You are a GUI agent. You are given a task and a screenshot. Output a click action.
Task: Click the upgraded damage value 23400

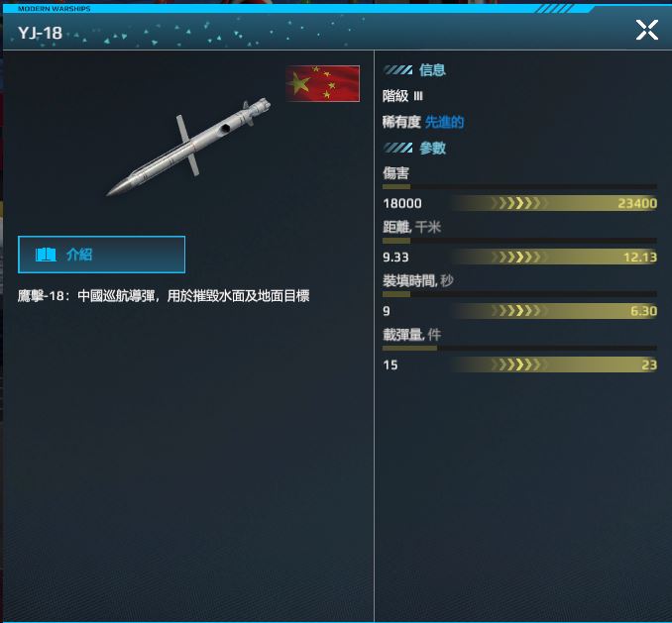[637, 203]
